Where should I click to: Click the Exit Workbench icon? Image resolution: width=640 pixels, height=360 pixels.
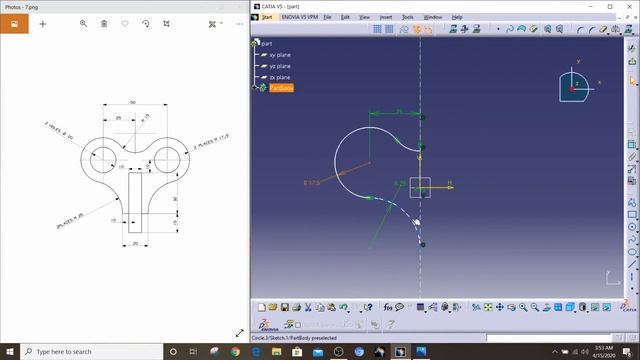632,61
